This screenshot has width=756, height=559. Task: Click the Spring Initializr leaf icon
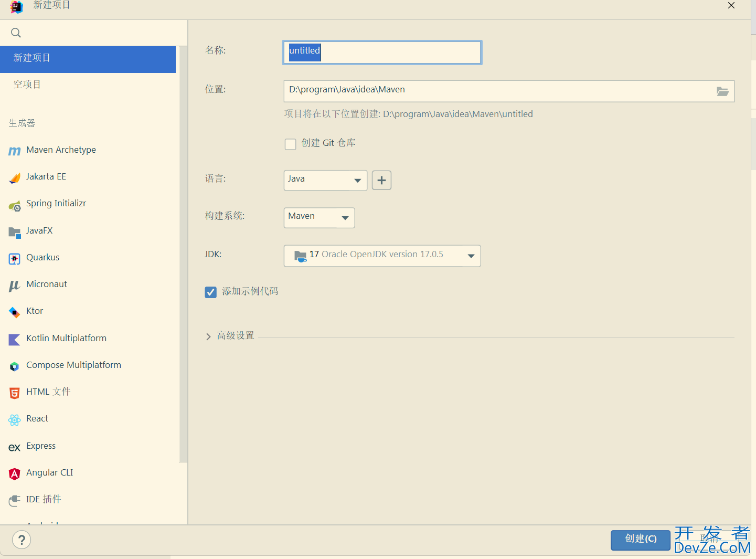click(x=15, y=206)
